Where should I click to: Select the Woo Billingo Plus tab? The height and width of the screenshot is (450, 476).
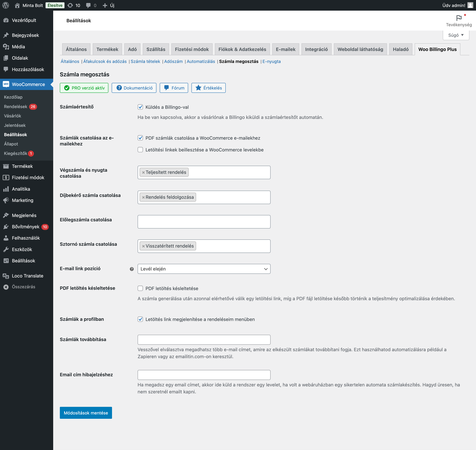point(437,49)
